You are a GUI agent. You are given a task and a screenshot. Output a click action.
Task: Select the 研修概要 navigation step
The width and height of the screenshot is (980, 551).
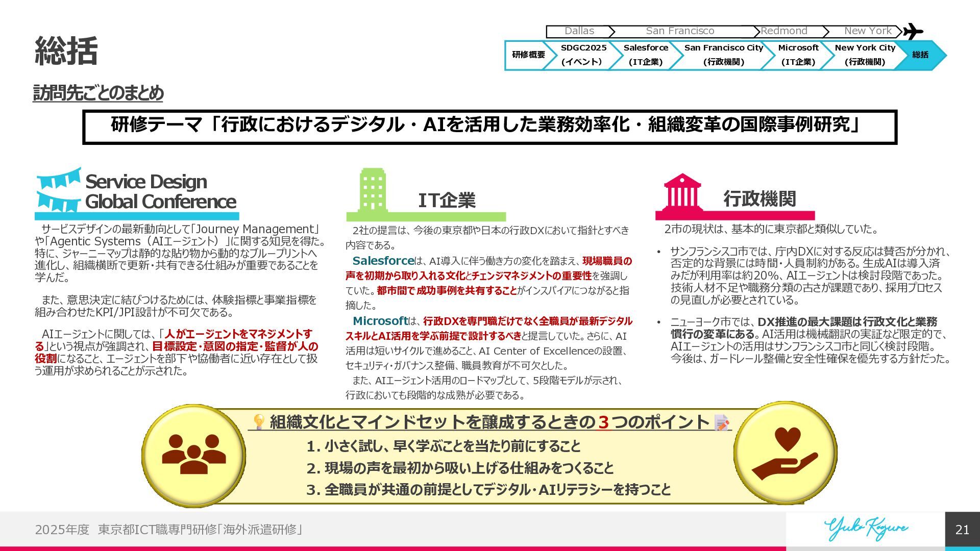pyautogui.click(x=528, y=55)
